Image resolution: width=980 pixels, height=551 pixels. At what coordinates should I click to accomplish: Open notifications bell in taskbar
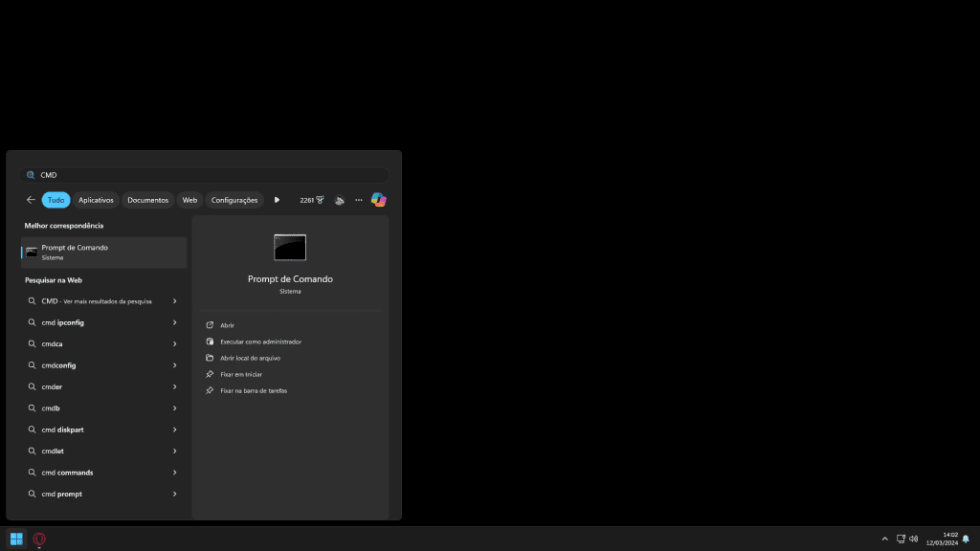966,539
